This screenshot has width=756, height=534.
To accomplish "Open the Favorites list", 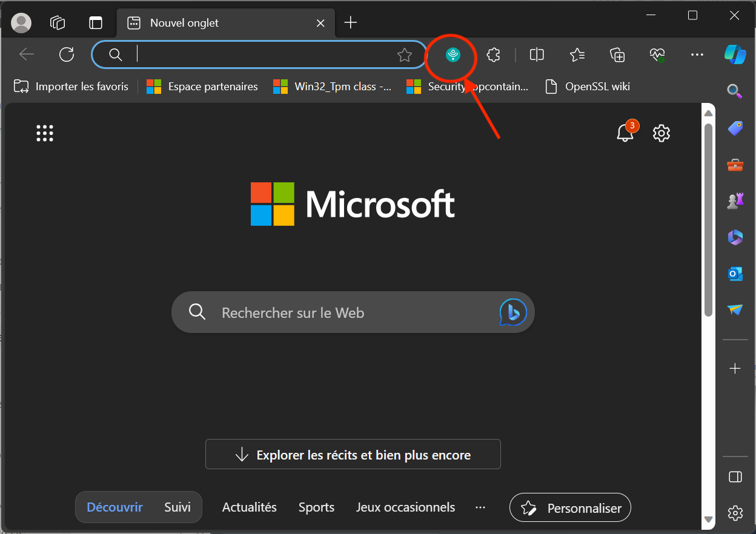I will coord(577,55).
